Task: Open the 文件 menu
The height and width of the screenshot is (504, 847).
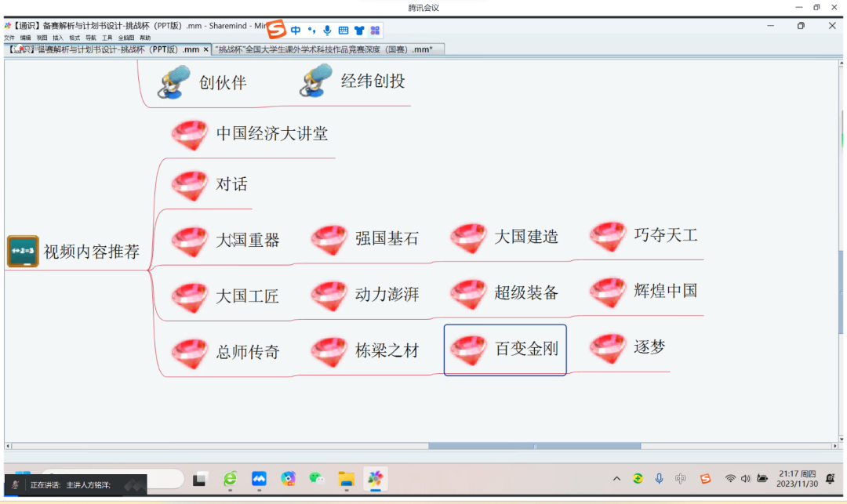Action: pos(9,38)
